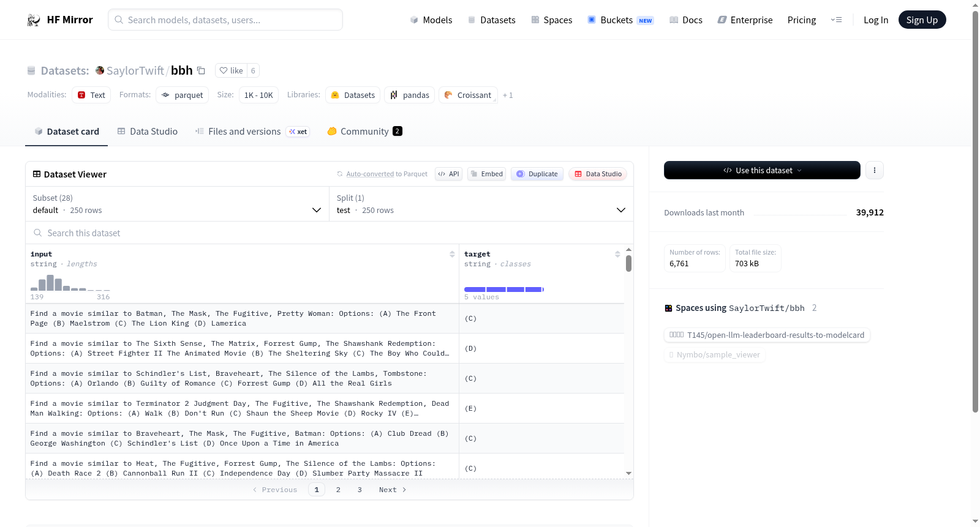
Task: Open Models in the top navigation
Action: click(x=431, y=20)
